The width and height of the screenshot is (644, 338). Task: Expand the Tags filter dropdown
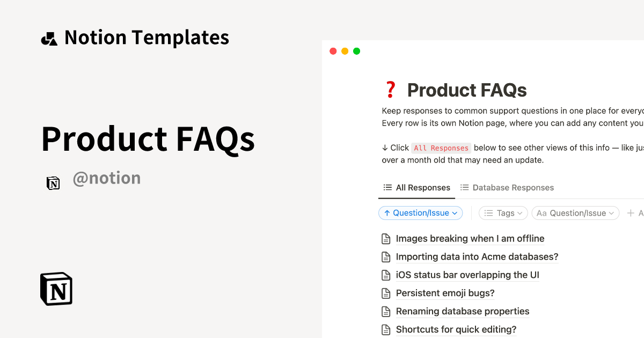point(503,213)
